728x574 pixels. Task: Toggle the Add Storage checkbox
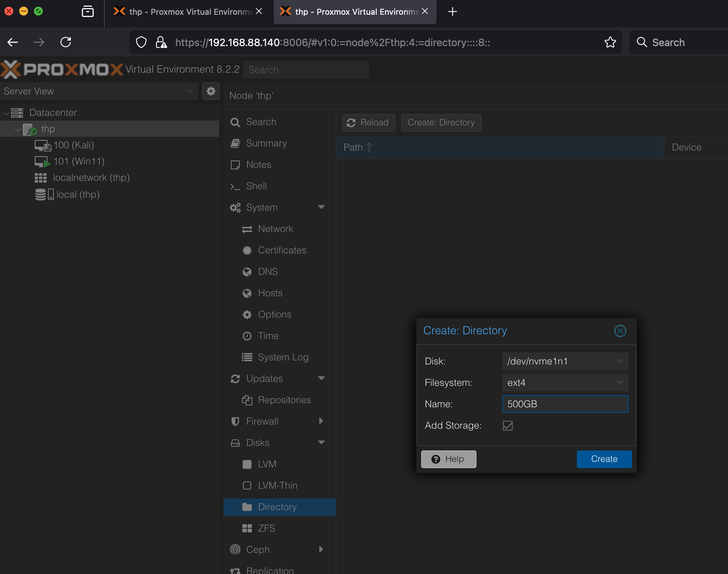pos(507,425)
